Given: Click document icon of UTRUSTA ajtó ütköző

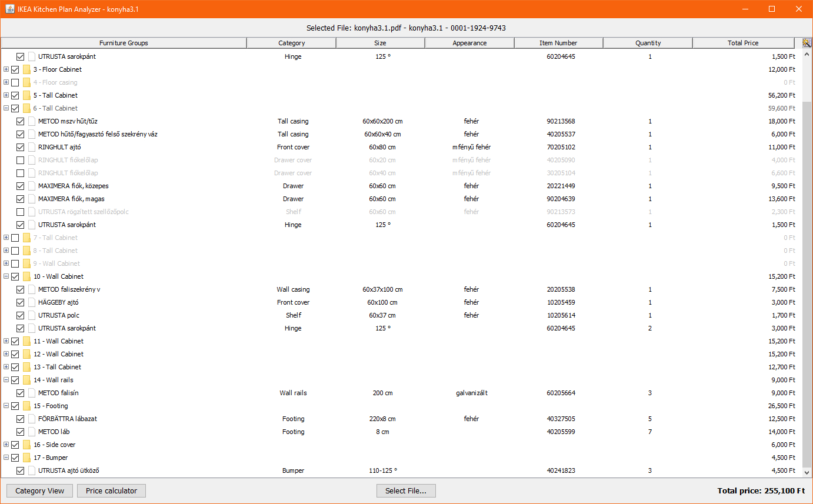Looking at the screenshot, I should coord(32,470).
